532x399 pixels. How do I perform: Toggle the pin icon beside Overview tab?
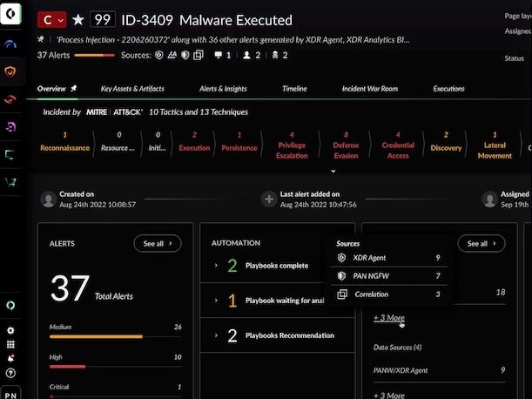[74, 89]
